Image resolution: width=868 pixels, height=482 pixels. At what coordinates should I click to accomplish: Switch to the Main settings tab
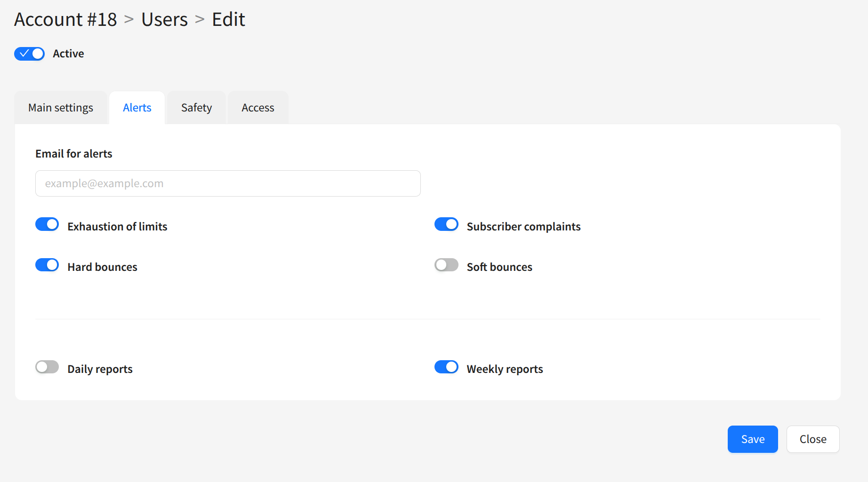61,108
